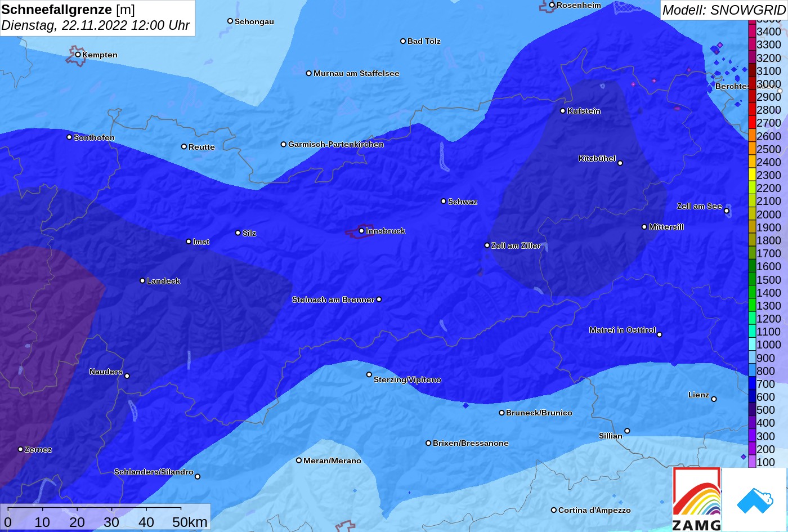
Task: Select the Schwaz location dot
Action: click(444, 201)
